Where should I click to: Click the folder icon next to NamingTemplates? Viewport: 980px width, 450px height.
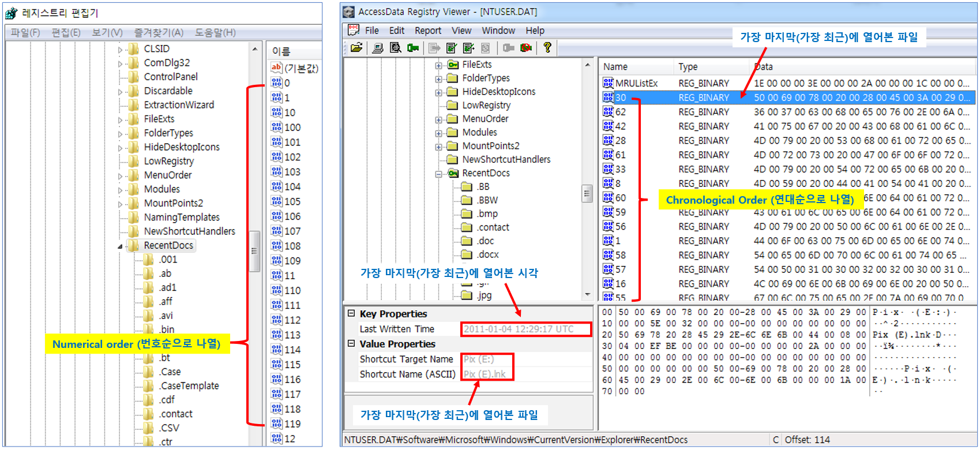[134, 217]
